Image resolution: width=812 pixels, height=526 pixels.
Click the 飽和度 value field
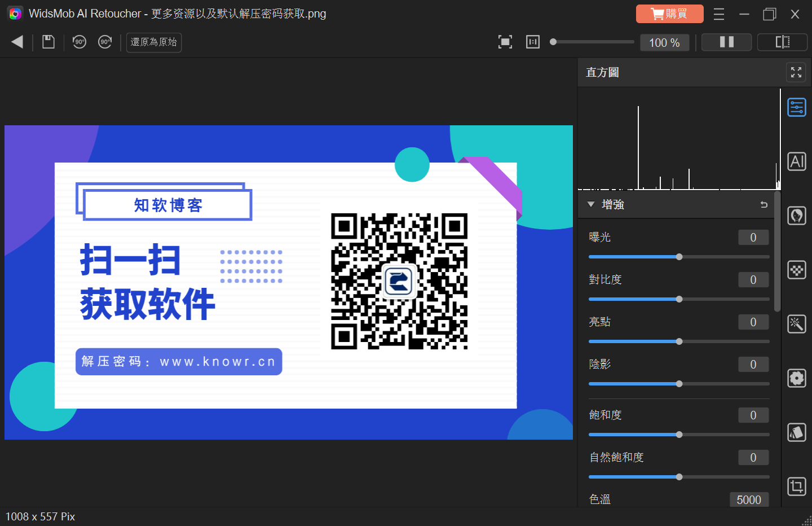coord(753,415)
